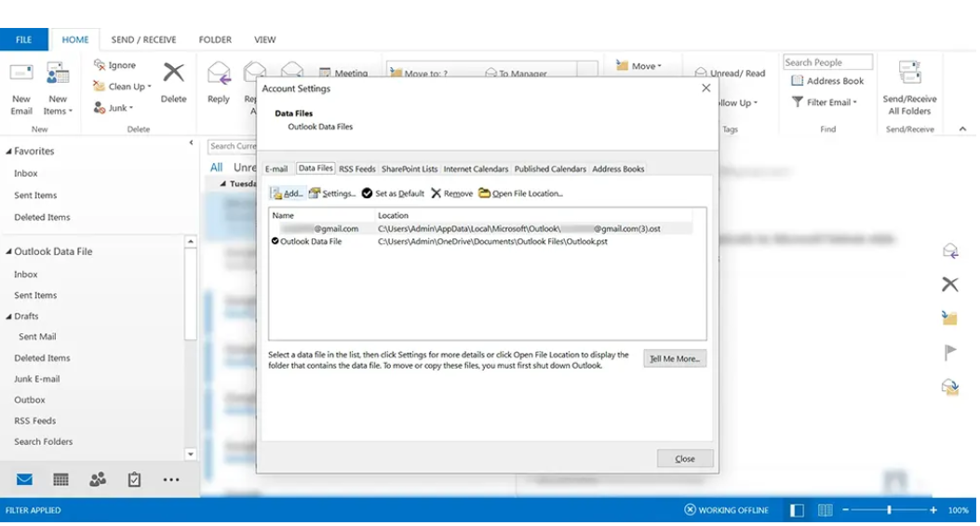Click the Ignore conversation icon
The height and width of the screenshot is (526, 980).
pos(100,64)
